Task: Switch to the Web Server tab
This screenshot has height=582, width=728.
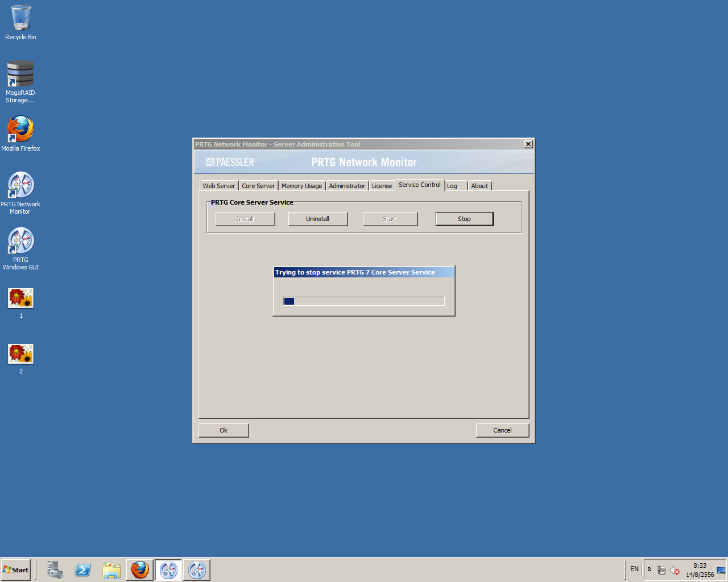Action: click(218, 186)
